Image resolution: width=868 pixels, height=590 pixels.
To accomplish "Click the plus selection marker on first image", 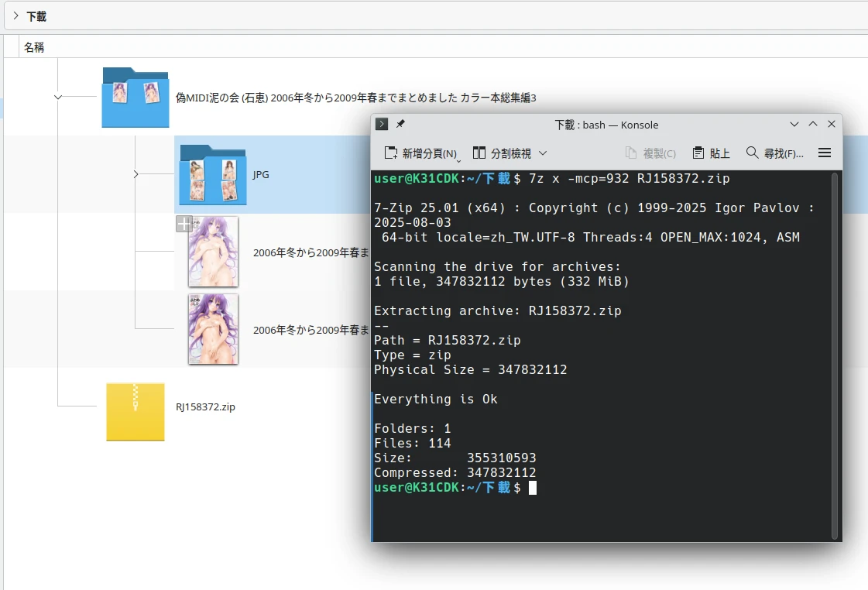I will coord(184,224).
